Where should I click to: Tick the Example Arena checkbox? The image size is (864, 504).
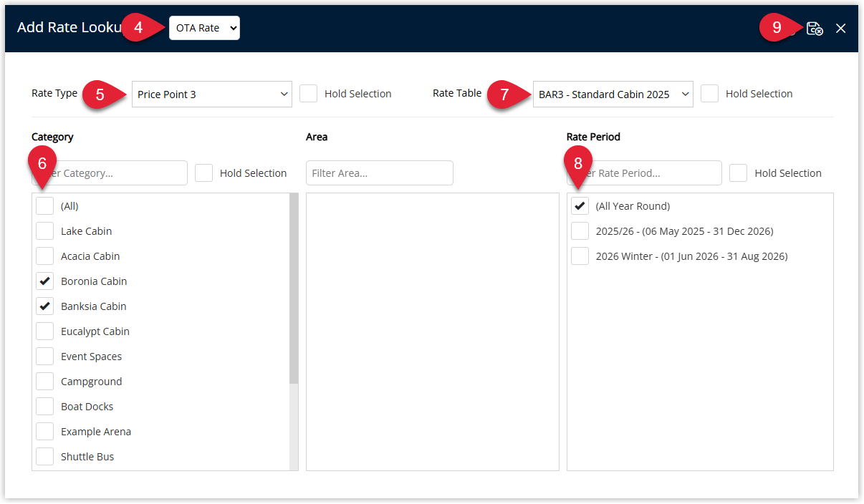45,432
